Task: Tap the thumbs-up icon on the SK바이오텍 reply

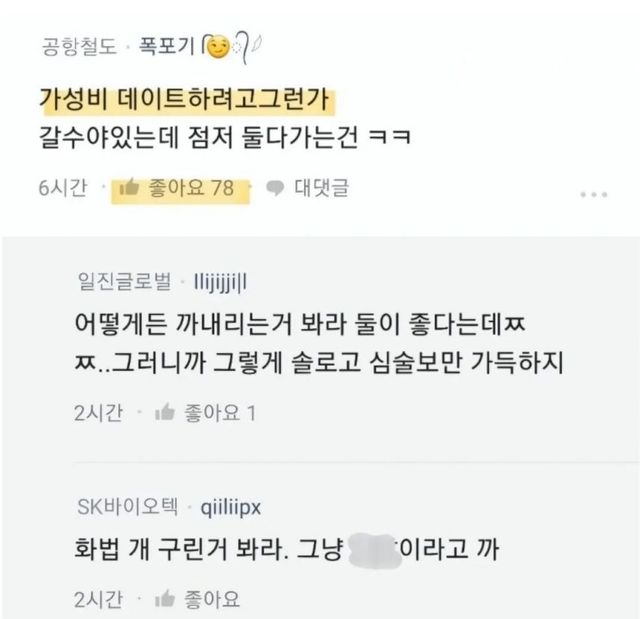Action: pyautogui.click(x=166, y=599)
